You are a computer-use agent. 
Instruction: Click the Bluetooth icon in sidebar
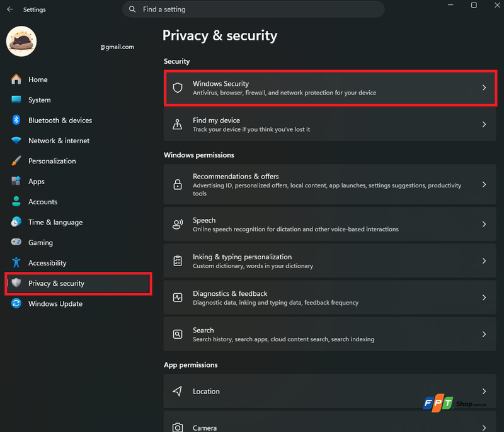[16, 120]
